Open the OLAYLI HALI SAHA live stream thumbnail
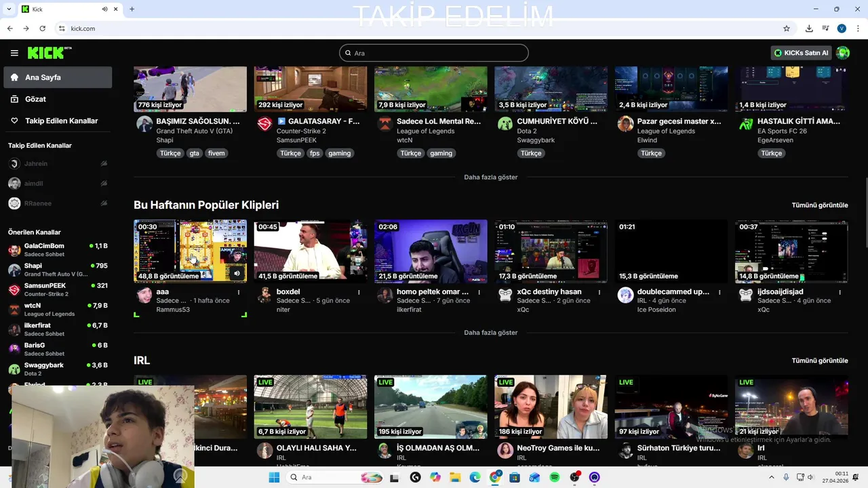This screenshot has height=488, width=868. (x=311, y=407)
